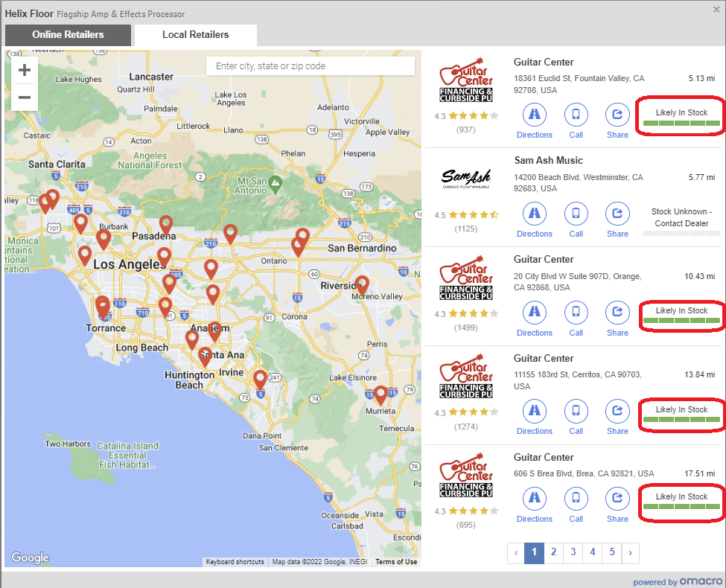
Task: Select current results page 1
Action: [535, 552]
